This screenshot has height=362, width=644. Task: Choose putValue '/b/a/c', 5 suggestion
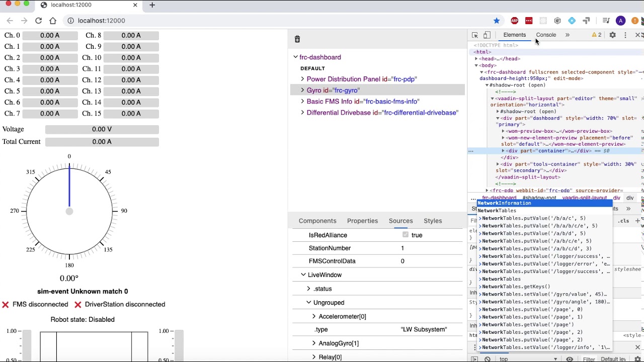tap(544, 218)
